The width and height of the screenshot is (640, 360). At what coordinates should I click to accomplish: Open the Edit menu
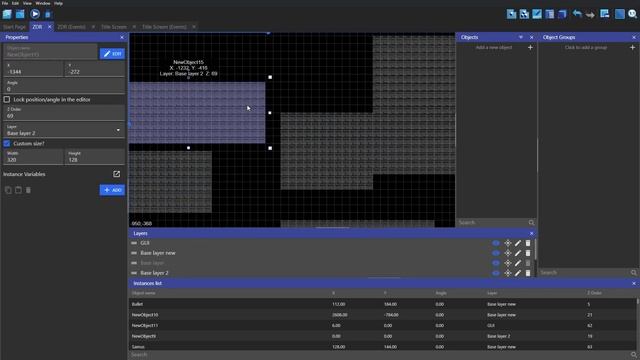[x=15, y=3]
